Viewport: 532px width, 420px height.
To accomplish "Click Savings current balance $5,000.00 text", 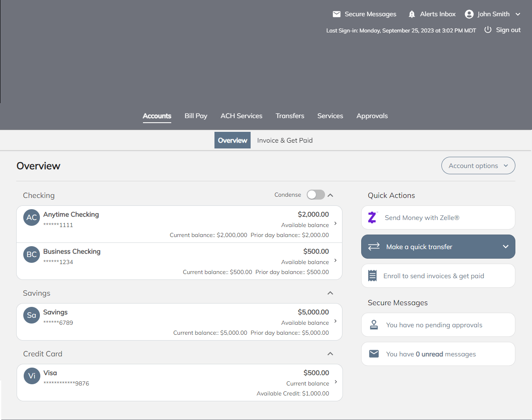I will (x=210, y=333).
